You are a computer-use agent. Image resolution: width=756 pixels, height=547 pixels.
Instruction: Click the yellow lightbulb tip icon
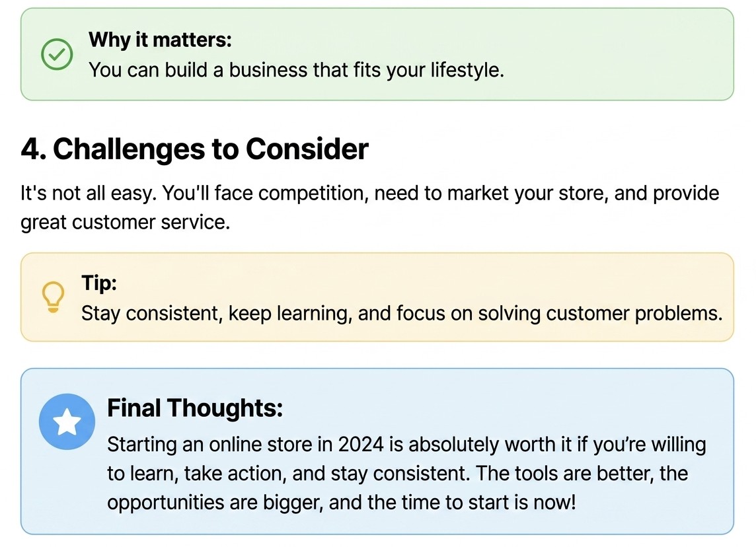tap(53, 297)
